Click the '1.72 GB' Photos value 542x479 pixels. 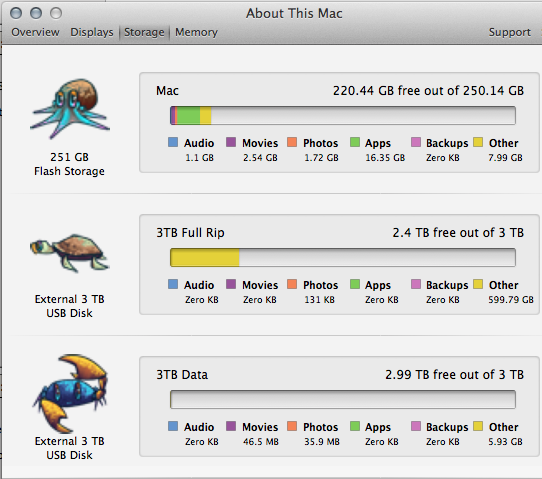[321, 158]
